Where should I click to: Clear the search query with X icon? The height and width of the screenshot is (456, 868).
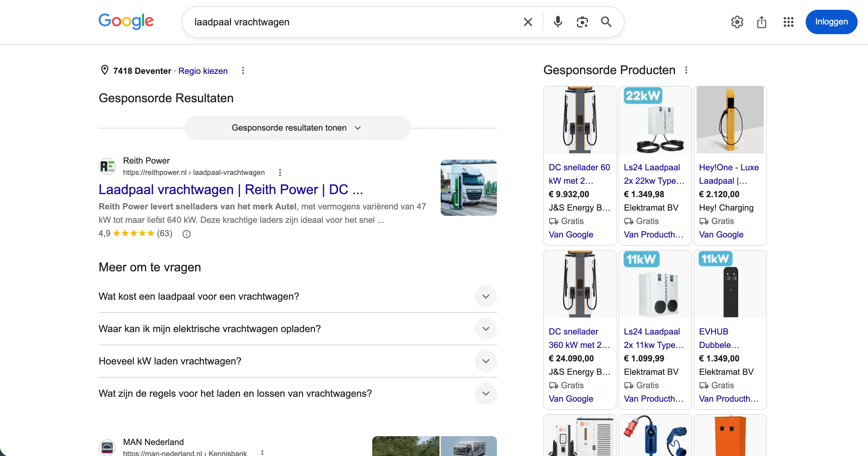pyautogui.click(x=528, y=22)
